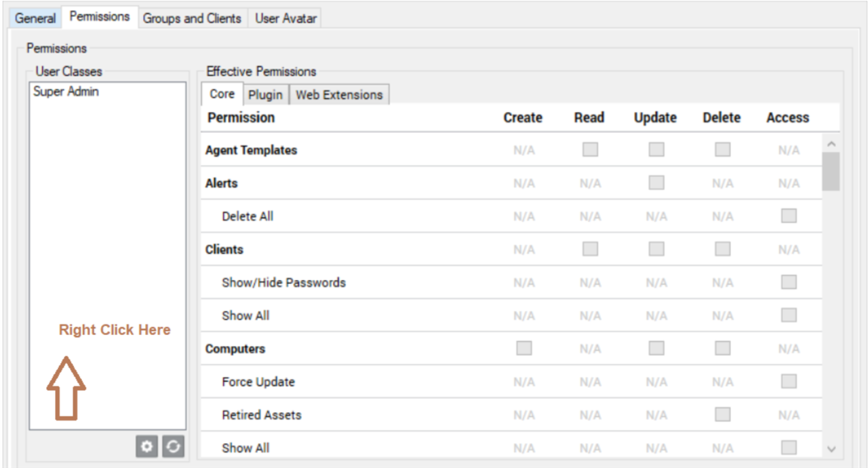Open the Web Extensions permissions tab
Image resolution: width=868 pixels, height=468 pixels.
[x=339, y=95]
